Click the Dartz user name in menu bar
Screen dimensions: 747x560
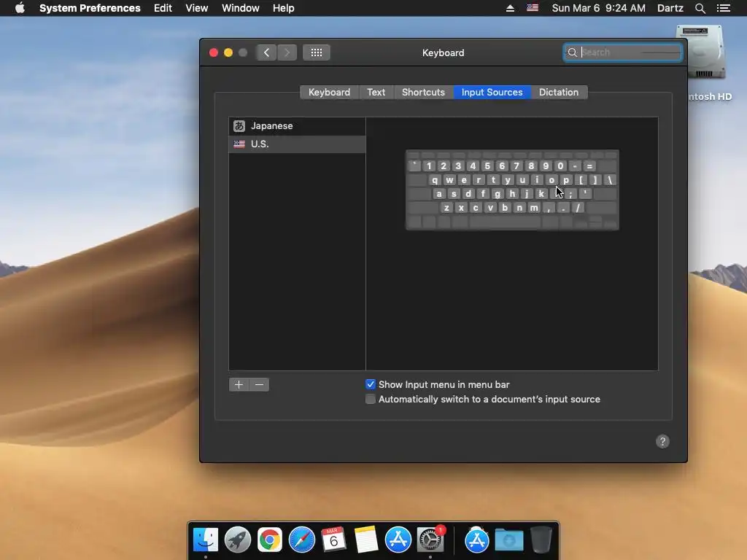coord(670,8)
